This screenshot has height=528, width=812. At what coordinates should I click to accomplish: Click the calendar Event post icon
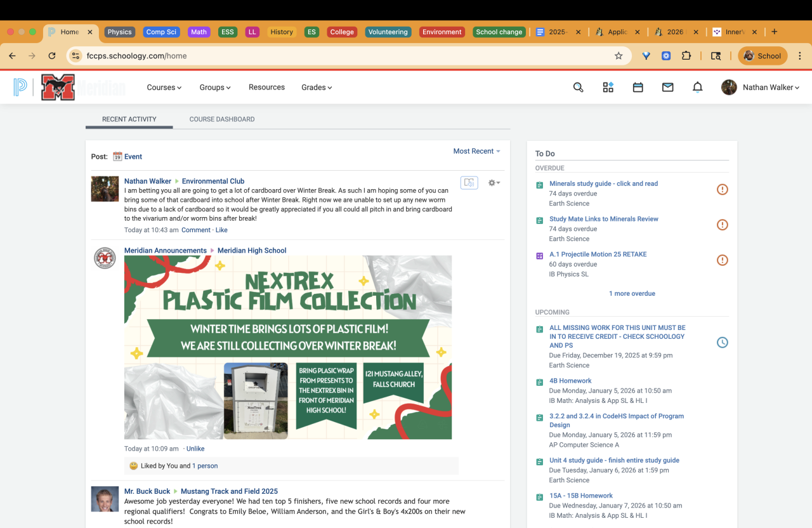(117, 156)
